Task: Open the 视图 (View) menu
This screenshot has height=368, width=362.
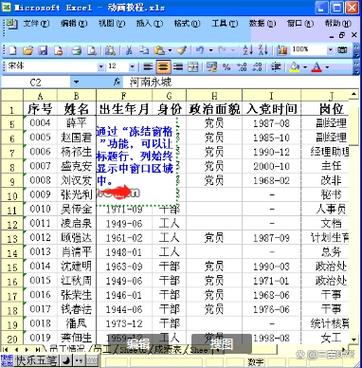Action: 112,24
